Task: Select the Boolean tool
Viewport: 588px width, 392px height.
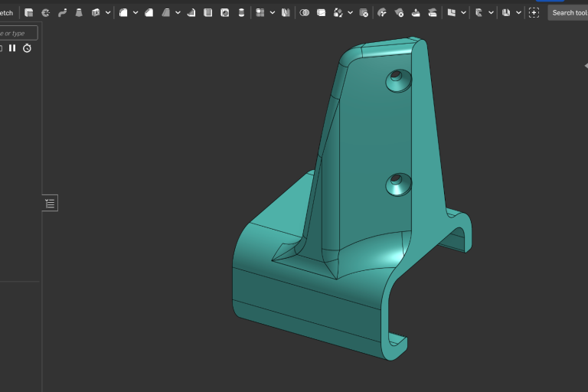Action: (x=305, y=13)
